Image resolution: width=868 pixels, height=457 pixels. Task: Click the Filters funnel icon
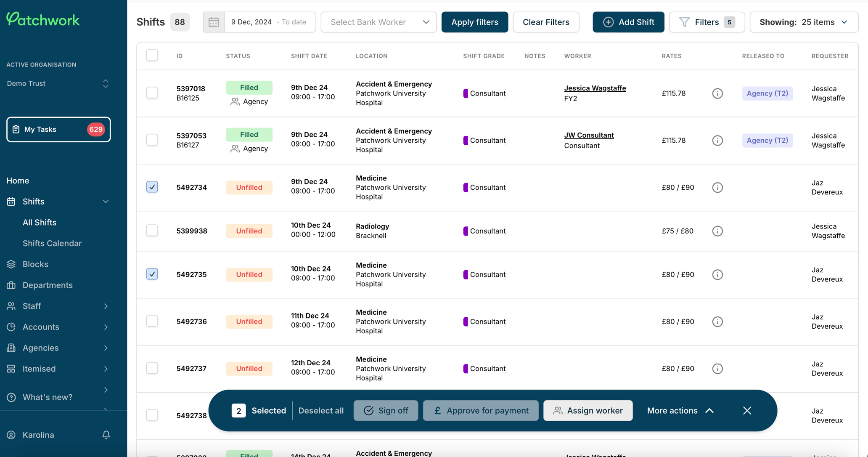point(685,22)
